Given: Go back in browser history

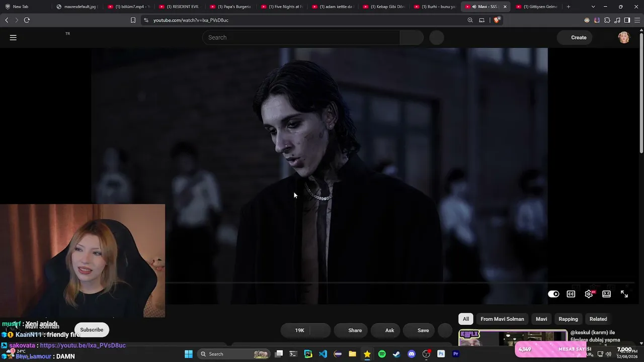Looking at the screenshot, I should pyautogui.click(x=7, y=20).
